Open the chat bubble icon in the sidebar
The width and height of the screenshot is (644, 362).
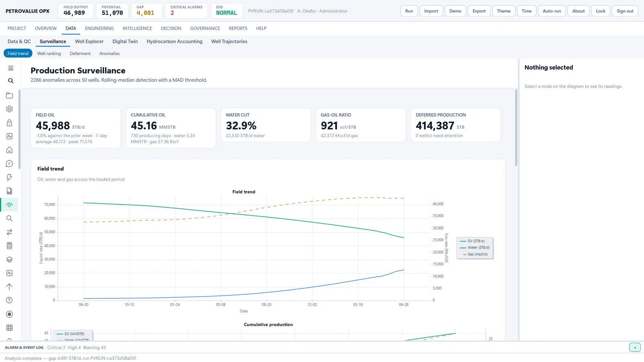pos(9,164)
